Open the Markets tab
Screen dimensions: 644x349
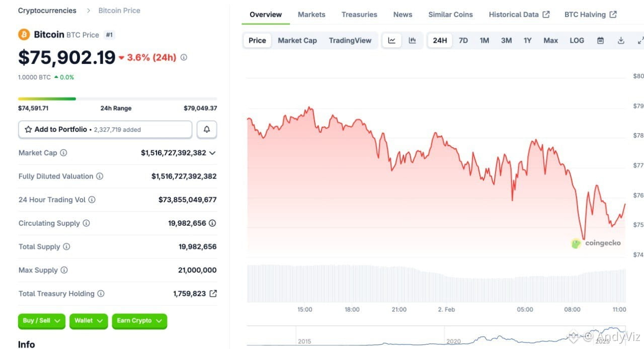(x=311, y=15)
